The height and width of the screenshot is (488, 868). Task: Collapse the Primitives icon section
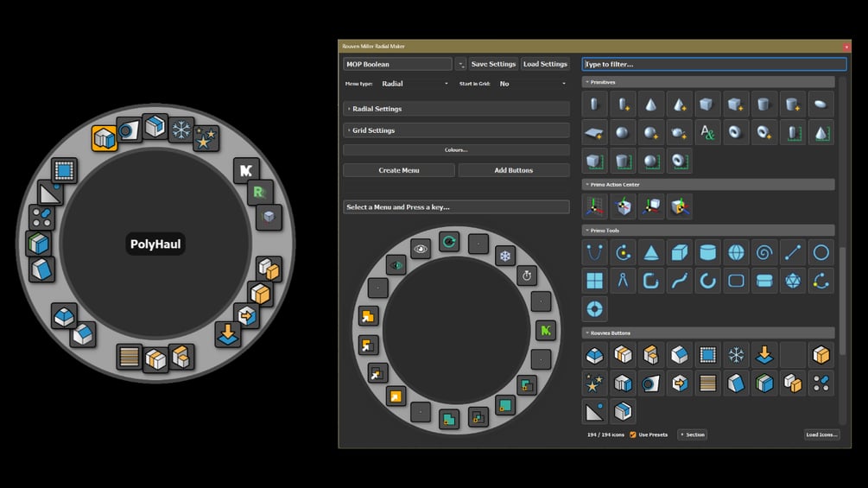[708, 82]
